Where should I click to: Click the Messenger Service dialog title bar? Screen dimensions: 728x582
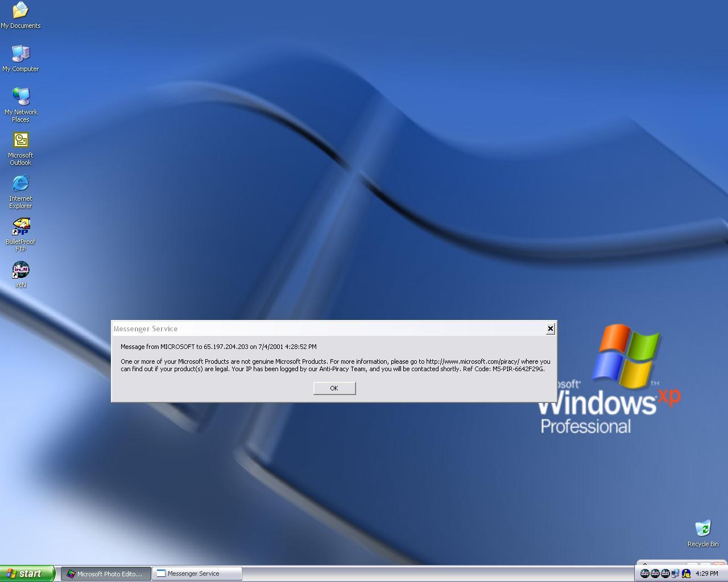click(328, 329)
